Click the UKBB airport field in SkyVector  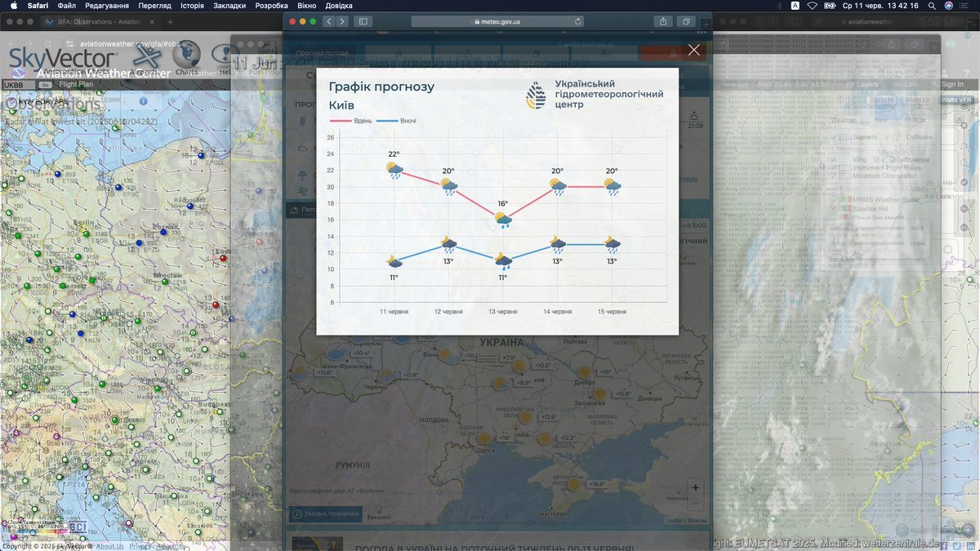point(20,84)
